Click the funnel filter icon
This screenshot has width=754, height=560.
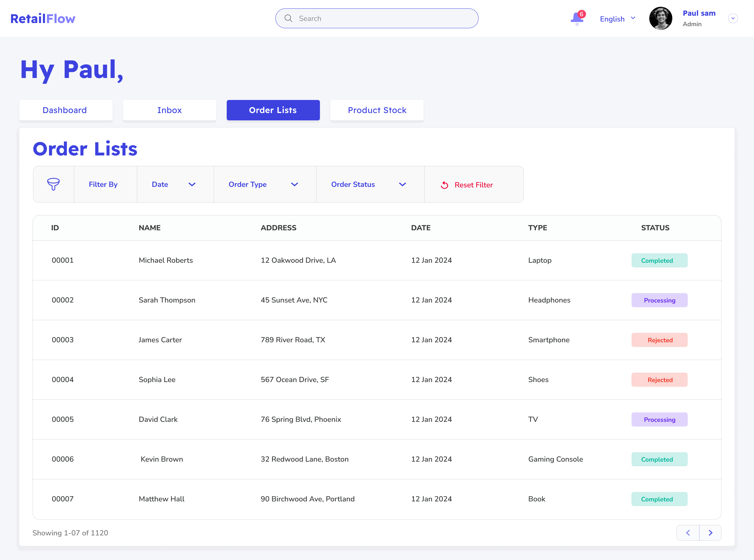53,184
